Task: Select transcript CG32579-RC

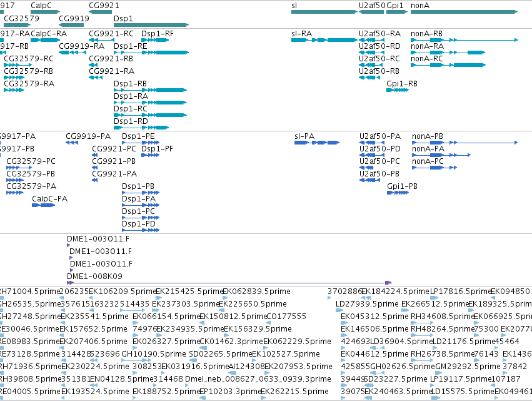Action: point(18,65)
